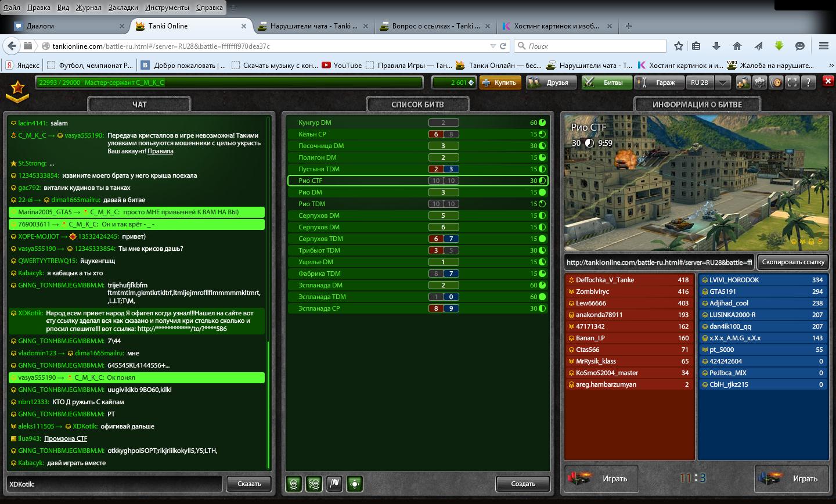Viewport: 836px width, 504px height.
Task: Click the rank star emblem
Action: 18,90
